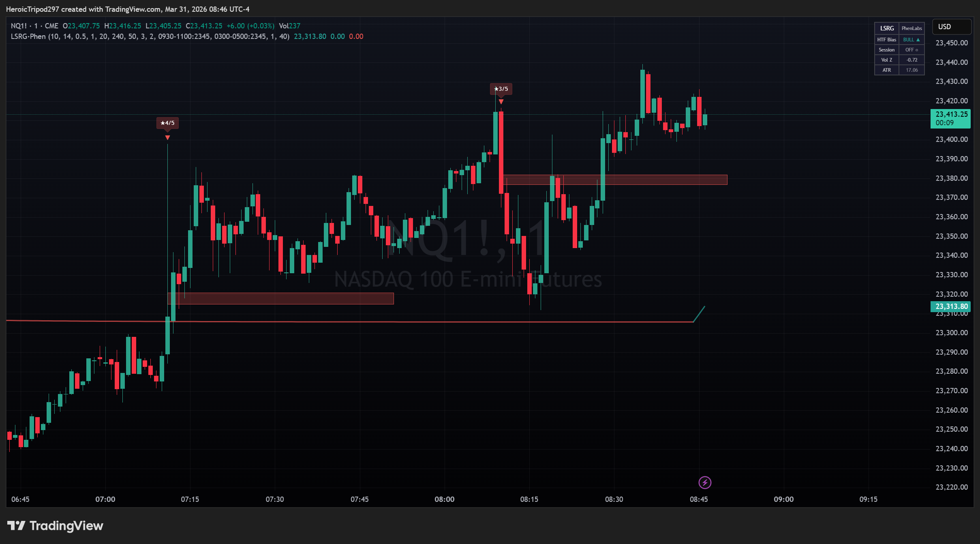Click the Session OFF cell in table
980x544 pixels.
click(x=912, y=50)
